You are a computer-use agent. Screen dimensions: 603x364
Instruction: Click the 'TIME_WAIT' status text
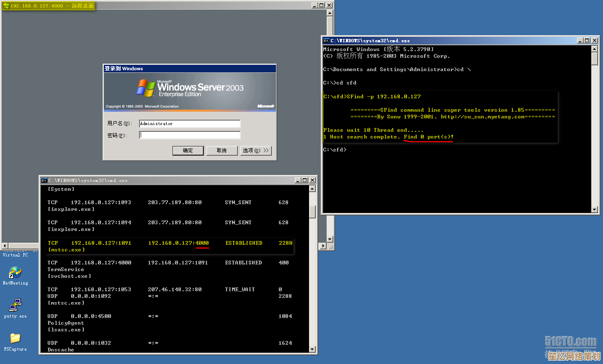click(240, 290)
